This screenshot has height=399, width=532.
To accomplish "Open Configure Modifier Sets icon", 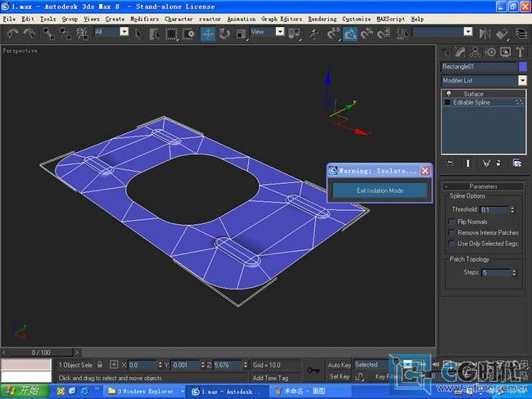I will coord(517,164).
